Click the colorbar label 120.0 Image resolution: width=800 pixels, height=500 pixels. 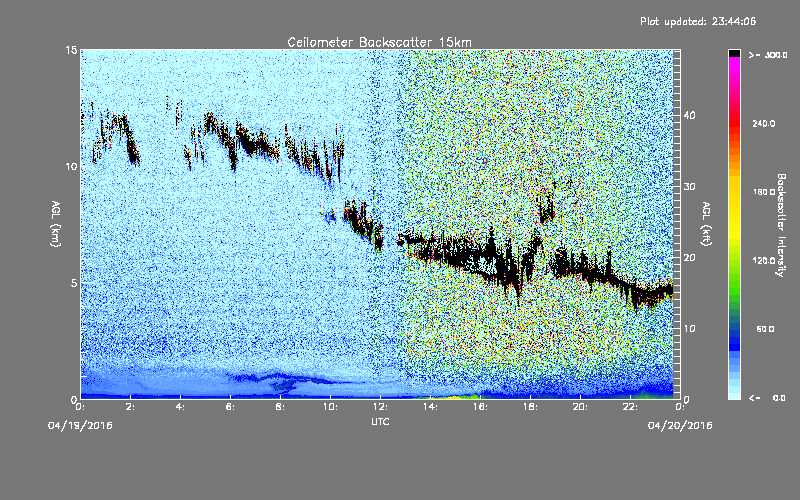coord(764,261)
